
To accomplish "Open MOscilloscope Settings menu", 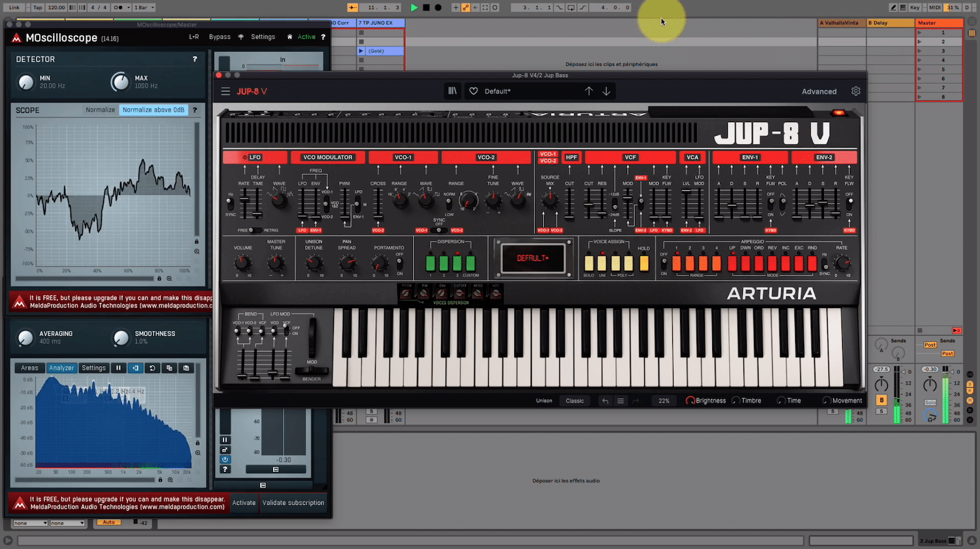I will coord(263,37).
